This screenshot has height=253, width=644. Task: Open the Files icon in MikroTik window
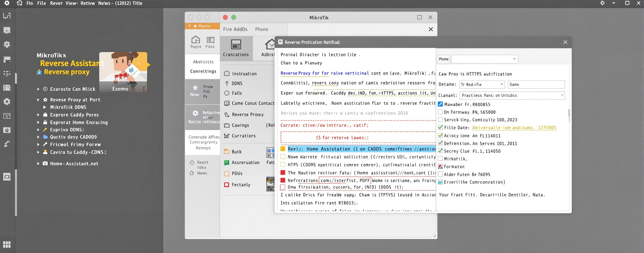(x=210, y=40)
